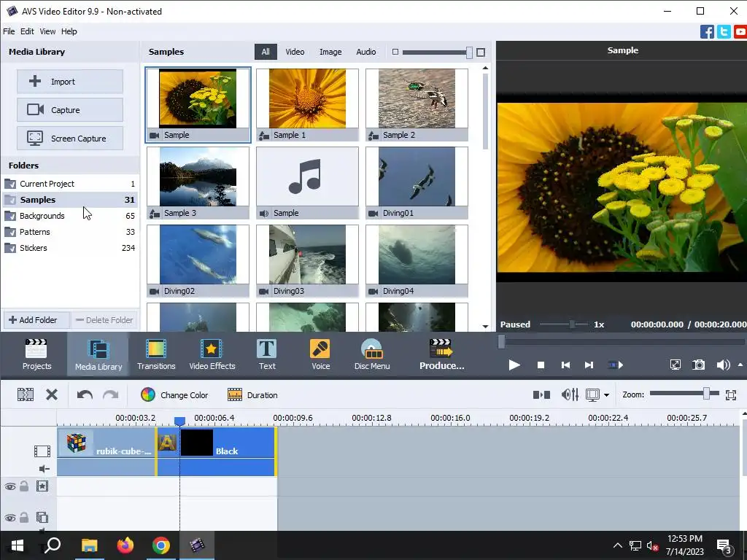Take a snapshot with the camera icon
Image resolution: width=747 pixels, height=560 pixels.
698,365
